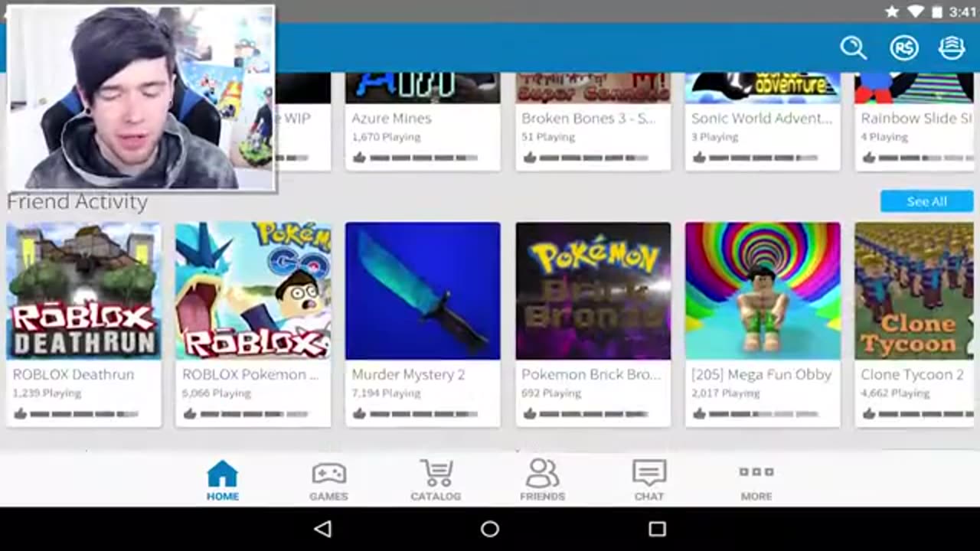Image resolution: width=980 pixels, height=551 pixels.
Task: Switch to the FRIENDS tab label
Action: tap(542, 497)
